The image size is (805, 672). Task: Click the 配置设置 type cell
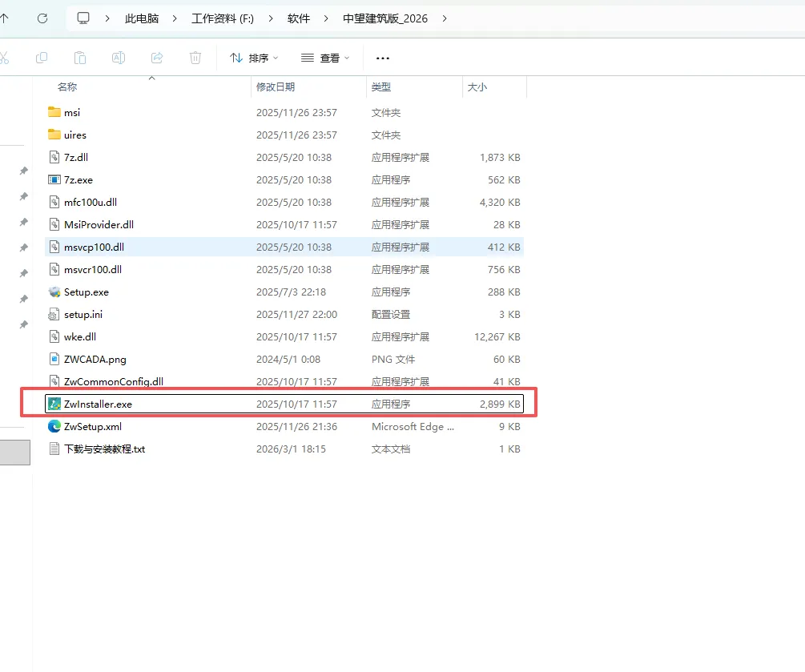tap(391, 314)
